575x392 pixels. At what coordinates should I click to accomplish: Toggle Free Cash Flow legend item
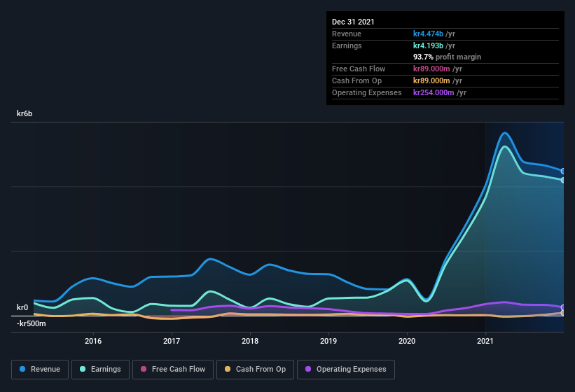173,369
